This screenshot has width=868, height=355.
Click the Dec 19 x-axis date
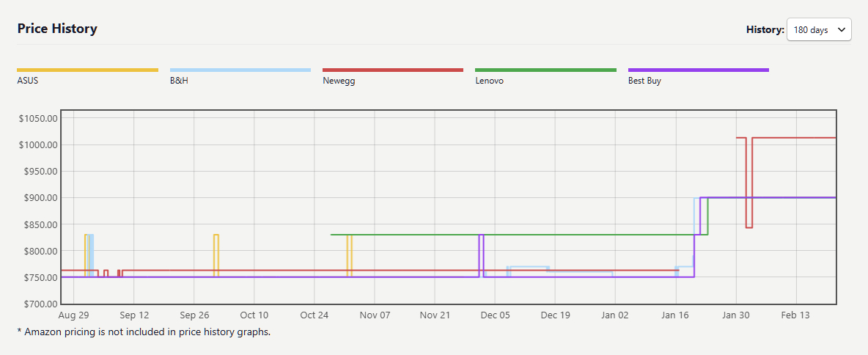click(555, 315)
